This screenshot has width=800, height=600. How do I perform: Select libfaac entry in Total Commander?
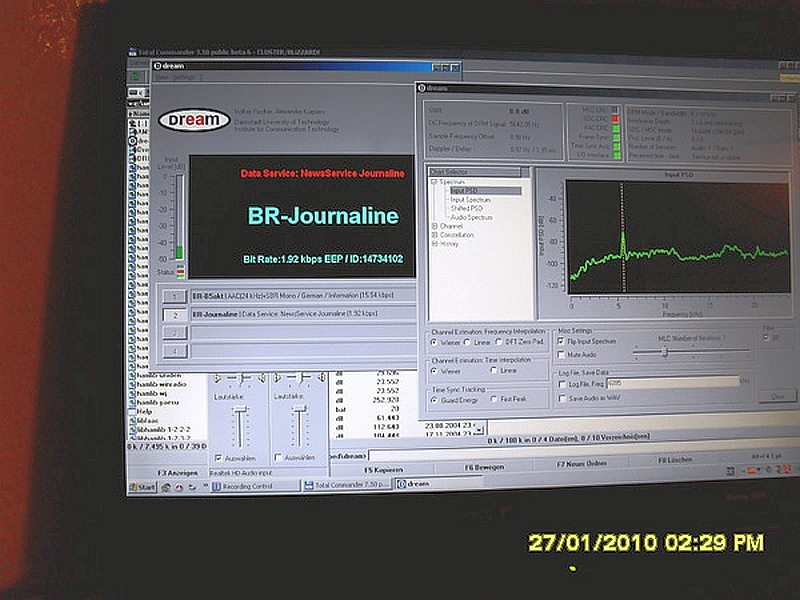tap(147, 420)
